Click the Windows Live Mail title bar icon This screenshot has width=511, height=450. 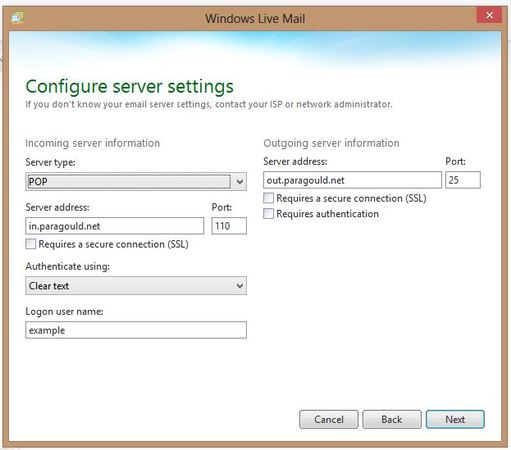pyautogui.click(x=17, y=17)
